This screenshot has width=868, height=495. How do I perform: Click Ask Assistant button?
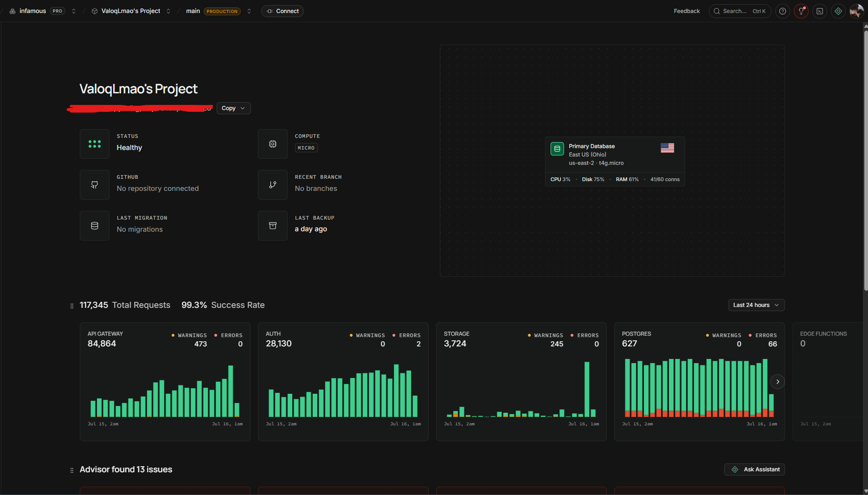[754, 469]
